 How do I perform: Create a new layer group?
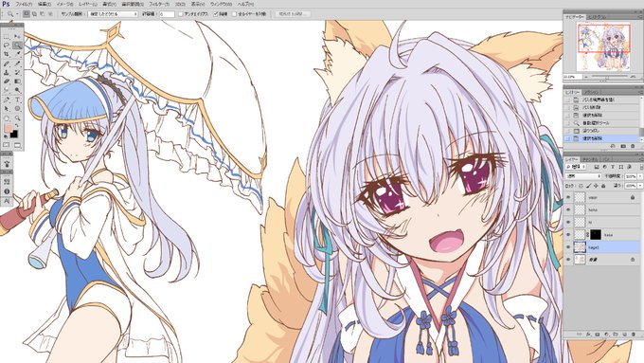(616, 335)
